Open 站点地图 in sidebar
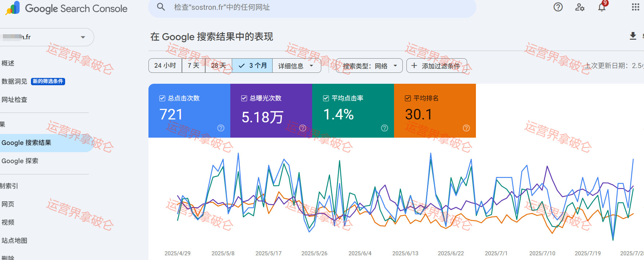 [14, 241]
